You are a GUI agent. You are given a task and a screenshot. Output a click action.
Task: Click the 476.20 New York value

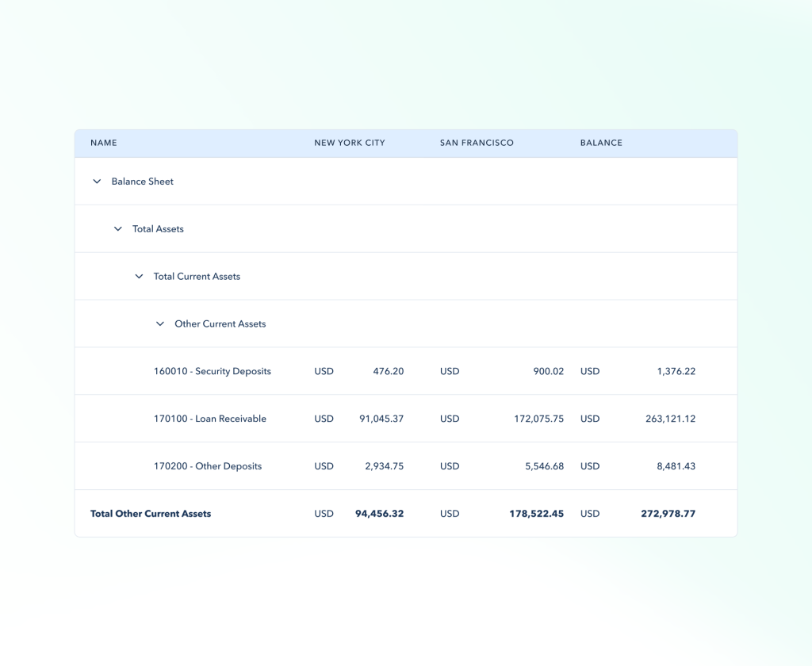389,371
